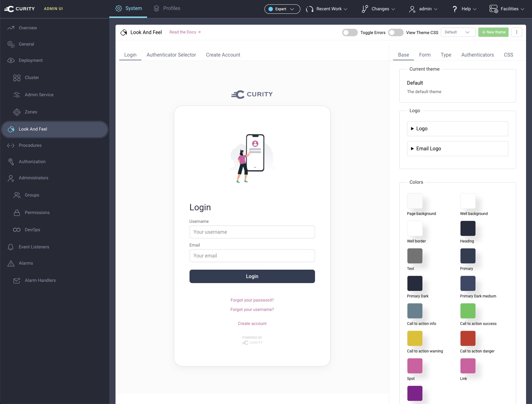Enable the Toggle Errors switch

pos(350,32)
